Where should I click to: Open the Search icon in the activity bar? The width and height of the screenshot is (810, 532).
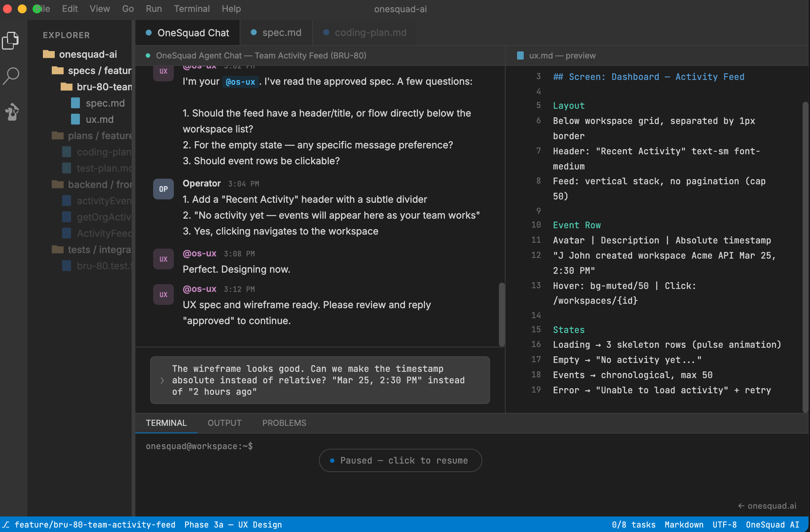pos(11,76)
